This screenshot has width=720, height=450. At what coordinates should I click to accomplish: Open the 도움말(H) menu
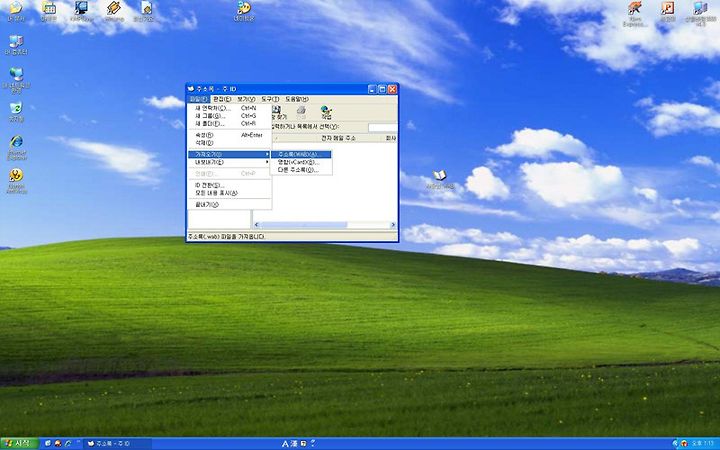pos(297,99)
